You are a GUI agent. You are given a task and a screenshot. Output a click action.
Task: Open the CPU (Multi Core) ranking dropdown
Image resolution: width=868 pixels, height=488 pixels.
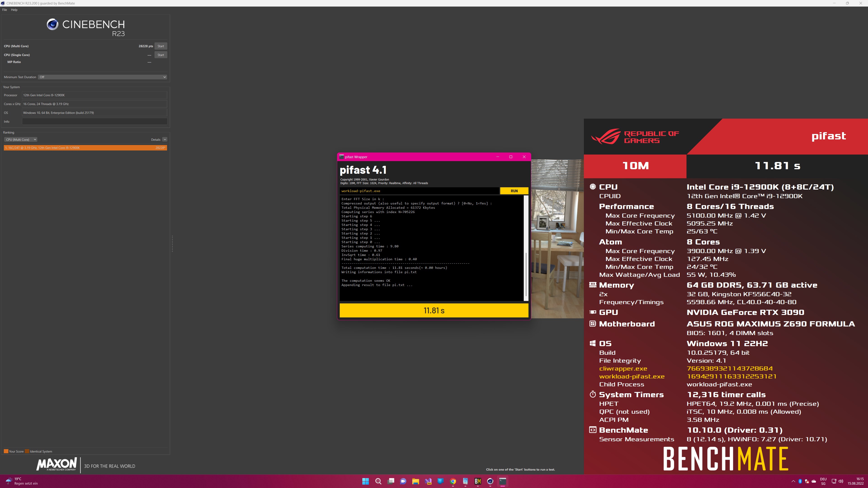21,139
